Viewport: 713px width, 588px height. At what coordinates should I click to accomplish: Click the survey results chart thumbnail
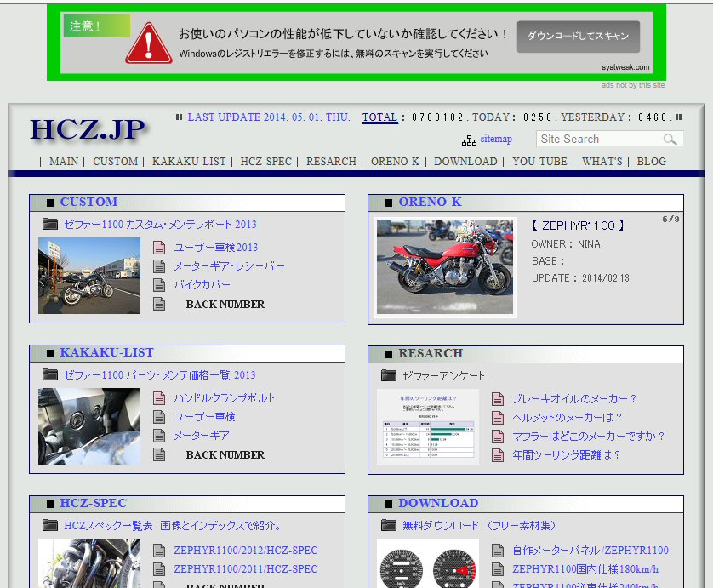428,427
